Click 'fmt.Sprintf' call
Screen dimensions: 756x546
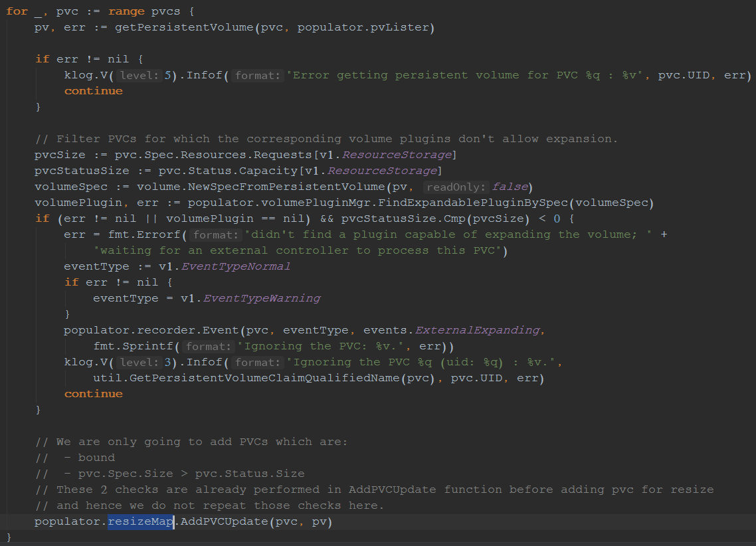pos(133,346)
